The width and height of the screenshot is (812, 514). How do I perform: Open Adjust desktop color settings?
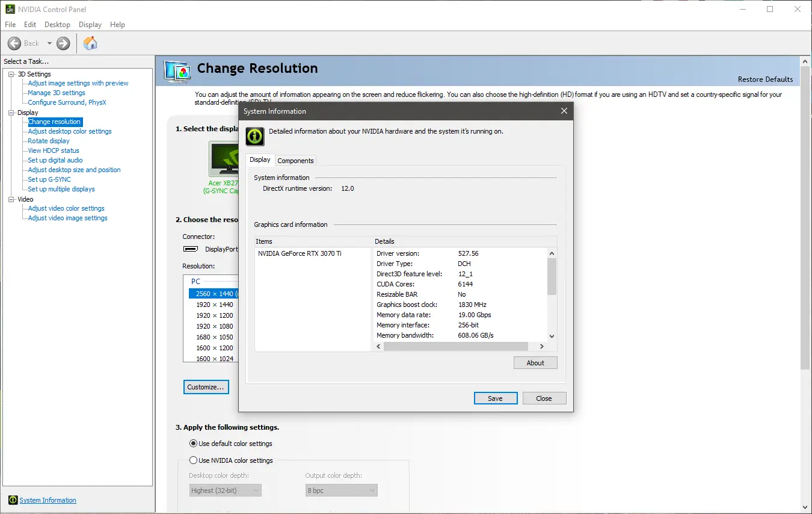(x=70, y=131)
